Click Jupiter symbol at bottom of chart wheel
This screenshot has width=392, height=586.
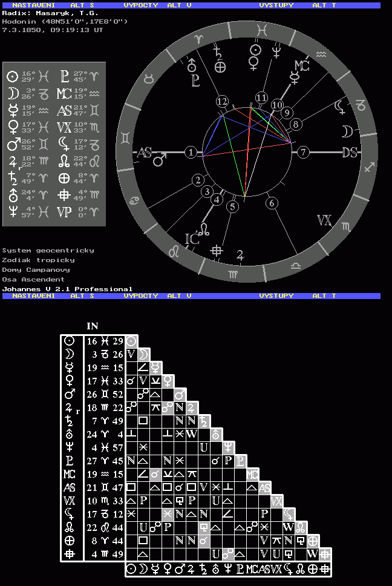(x=241, y=255)
